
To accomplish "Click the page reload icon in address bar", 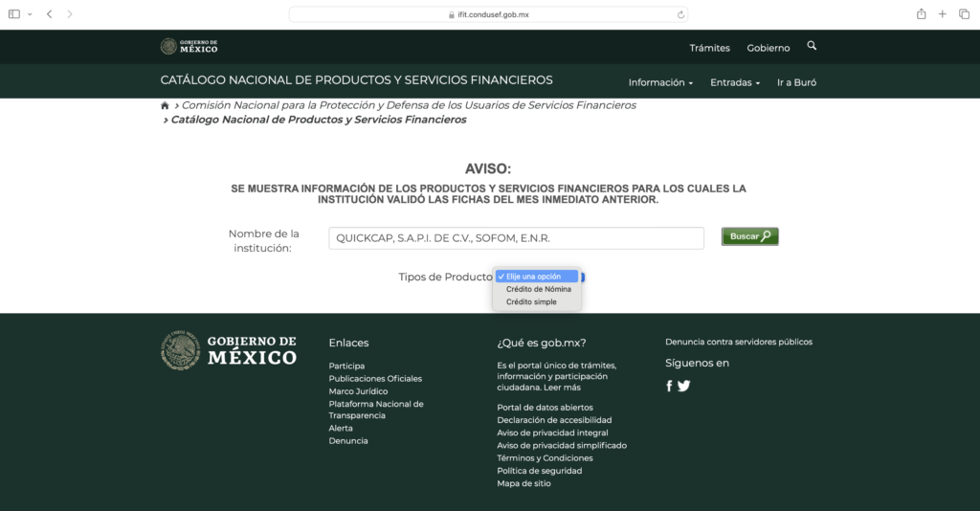I will point(680,14).
